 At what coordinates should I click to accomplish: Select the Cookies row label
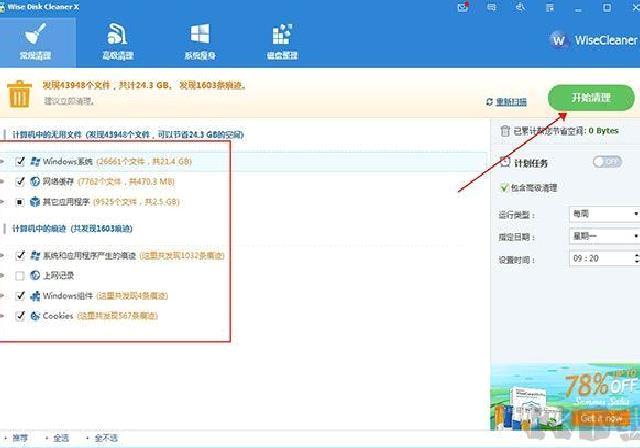[x=58, y=316]
